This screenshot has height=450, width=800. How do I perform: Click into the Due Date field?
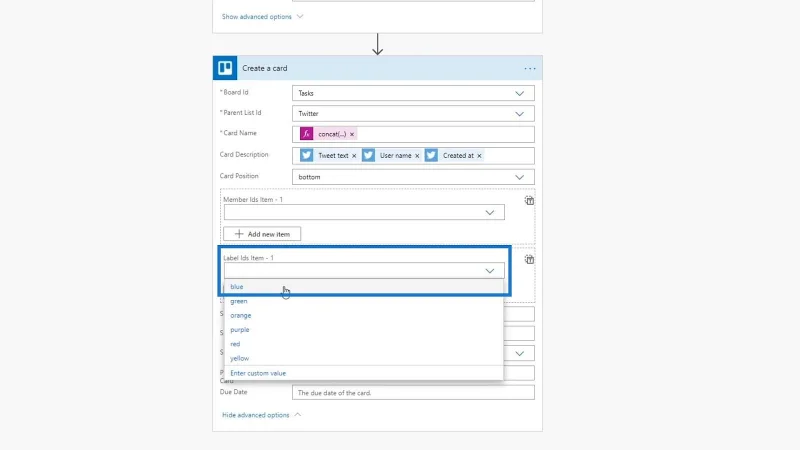pos(413,393)
